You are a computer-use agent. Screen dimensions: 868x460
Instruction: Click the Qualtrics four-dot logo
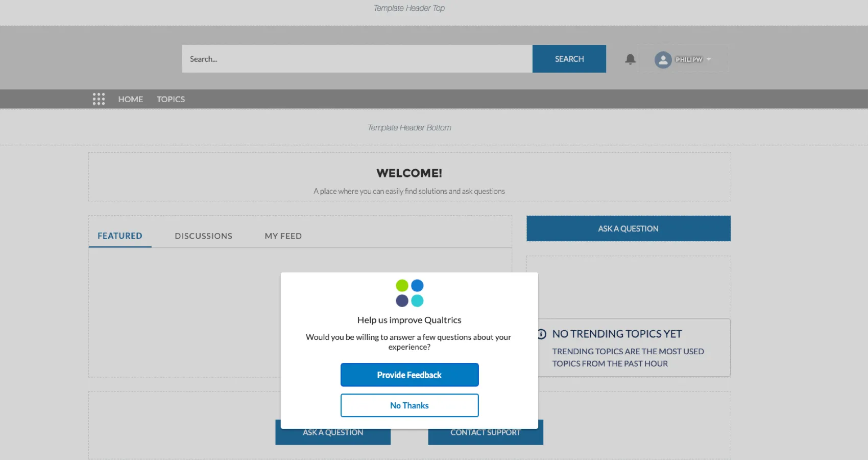click(409, 293)
